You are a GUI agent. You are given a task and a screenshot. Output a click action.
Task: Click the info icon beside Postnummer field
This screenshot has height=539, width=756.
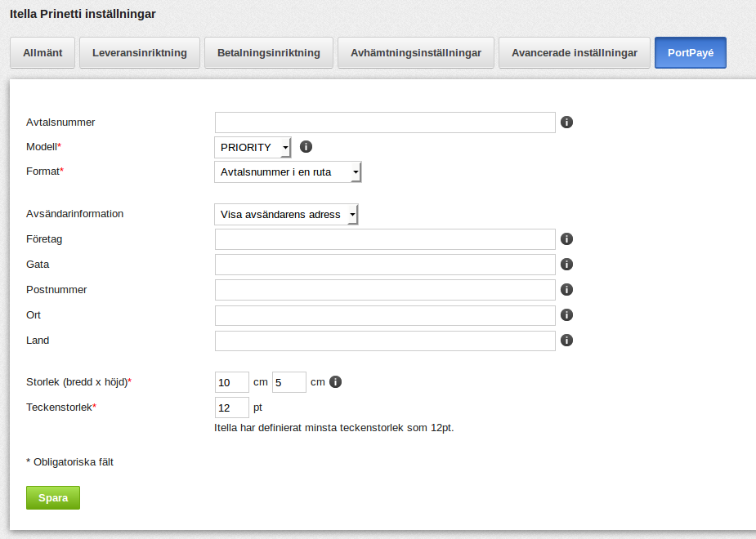tap(566, 289)
